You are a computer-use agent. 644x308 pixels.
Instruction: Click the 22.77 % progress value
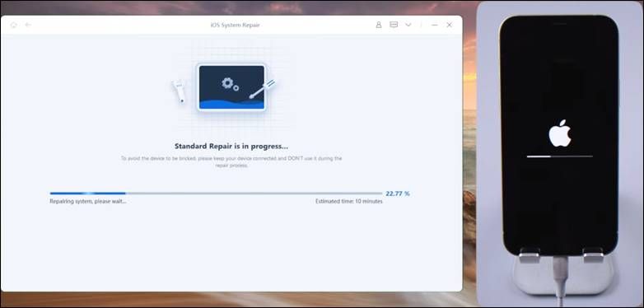398,194
